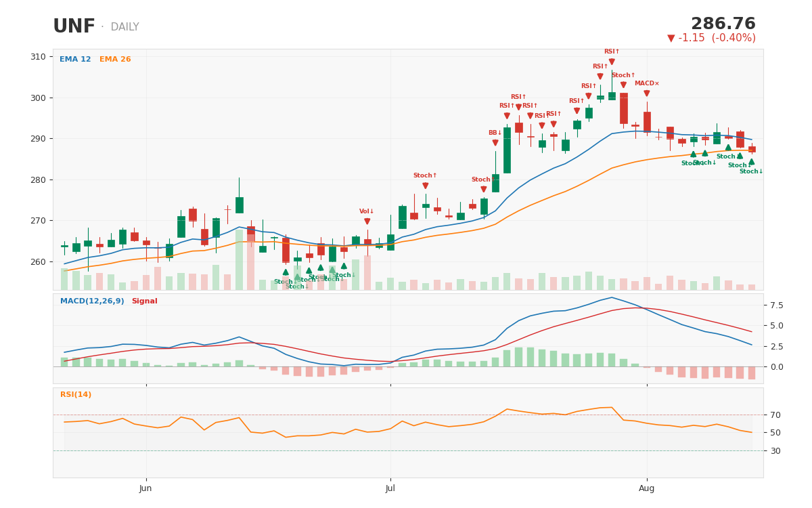The image size is (812, 508).
Task: Click the 2.5 MACD axis label
Action: point(776,347)
